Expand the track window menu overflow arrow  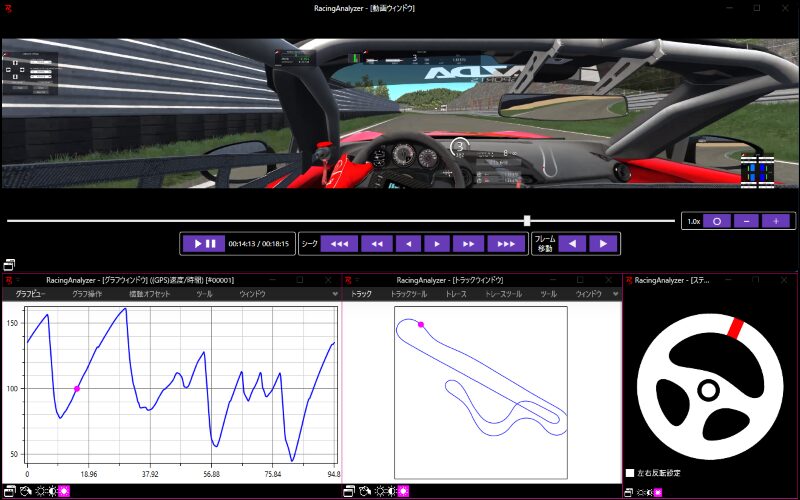(614, 295)
